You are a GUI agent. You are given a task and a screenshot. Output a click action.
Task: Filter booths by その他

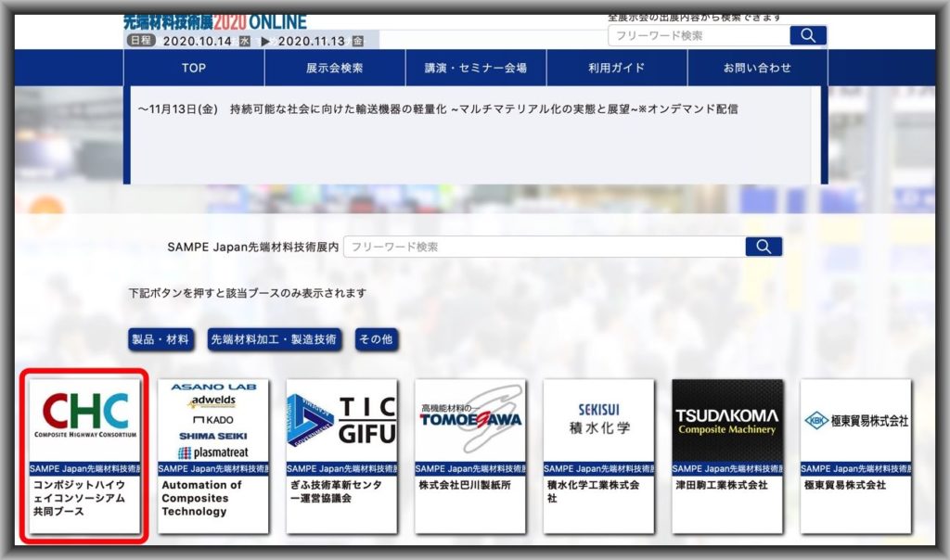(x=376, y=339)
